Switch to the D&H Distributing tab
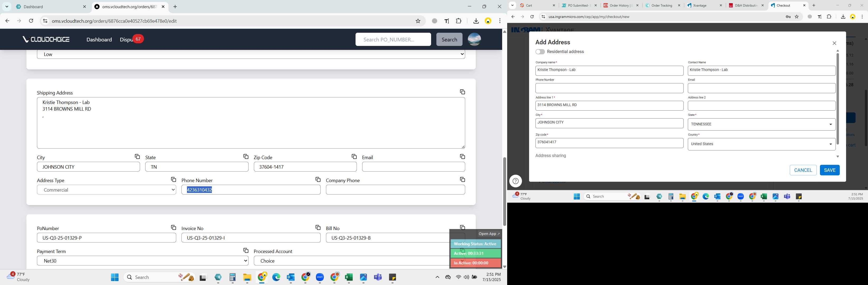 746,5
